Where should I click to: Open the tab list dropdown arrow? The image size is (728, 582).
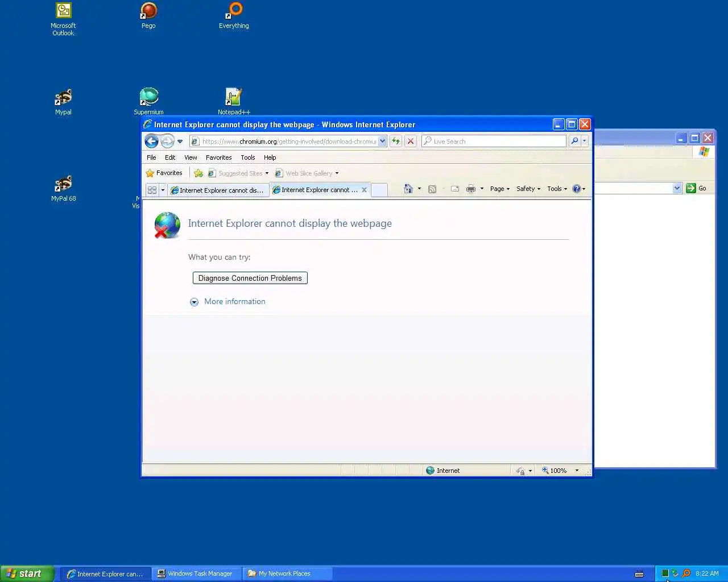163,190
